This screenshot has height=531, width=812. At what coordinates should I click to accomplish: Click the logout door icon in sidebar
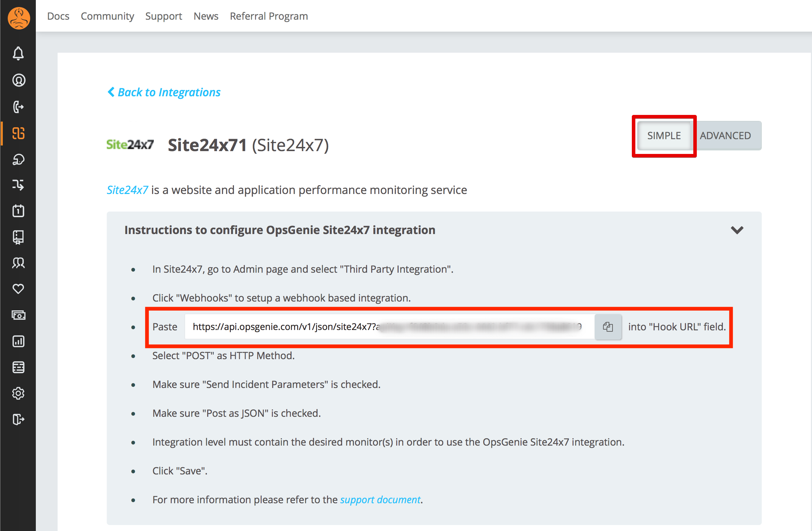click(18, 419)
